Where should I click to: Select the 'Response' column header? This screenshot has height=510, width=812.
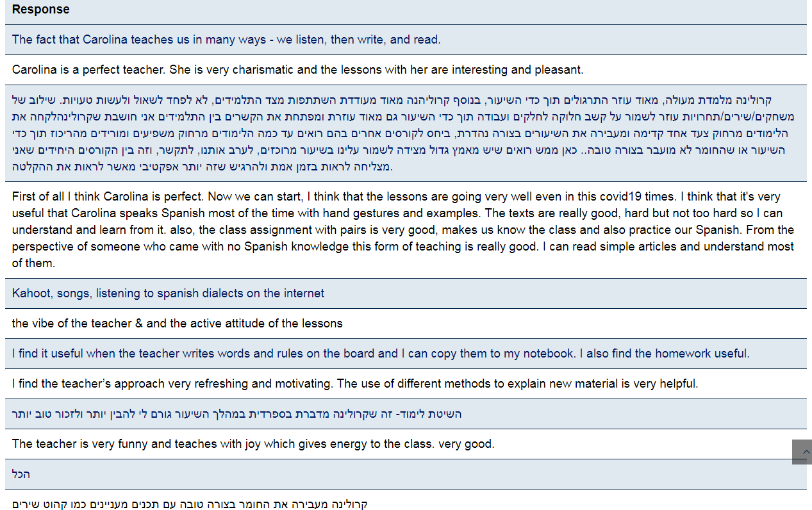pyautogui.click(x=41, y=10)
